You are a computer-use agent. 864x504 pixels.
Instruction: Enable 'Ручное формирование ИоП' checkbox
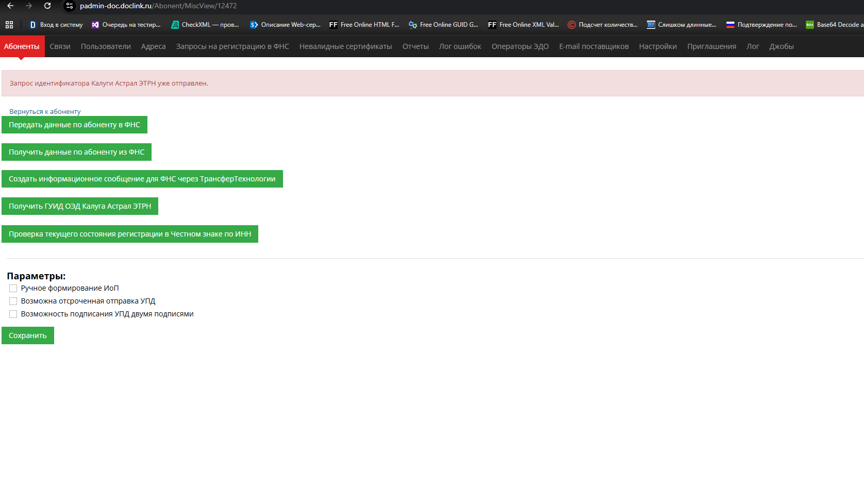pyautogui.click(x=13, y=289)
